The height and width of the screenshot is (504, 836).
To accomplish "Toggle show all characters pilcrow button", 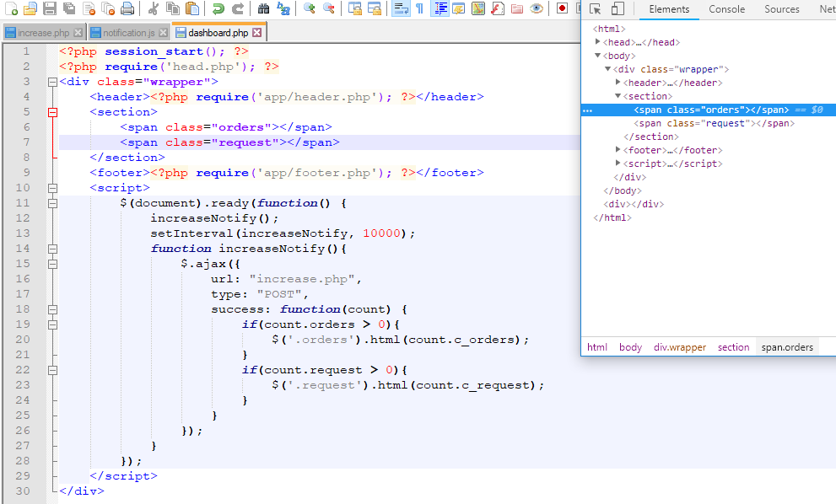I will click(419, 9).
